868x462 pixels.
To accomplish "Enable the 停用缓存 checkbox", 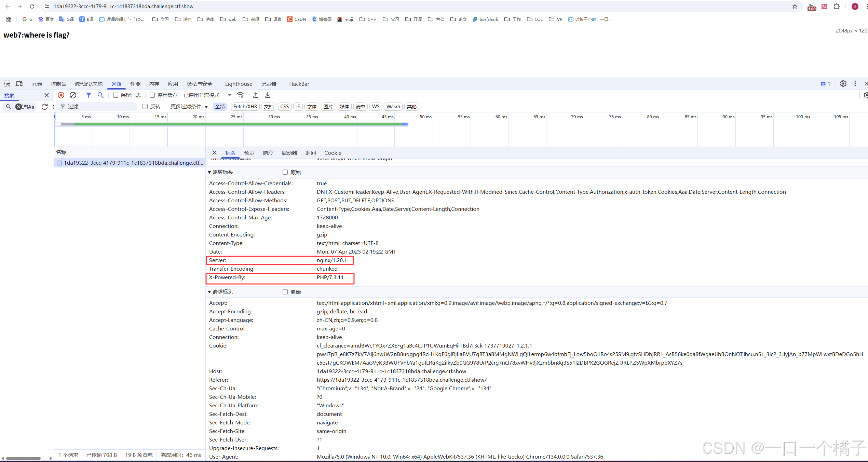I will (x=152, y=95).
